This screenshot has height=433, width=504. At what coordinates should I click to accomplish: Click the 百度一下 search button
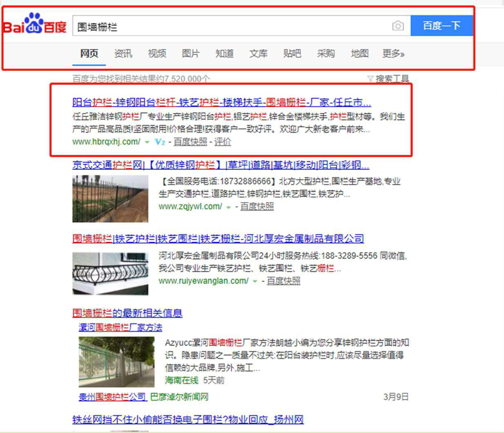click(x=442, y=26)
